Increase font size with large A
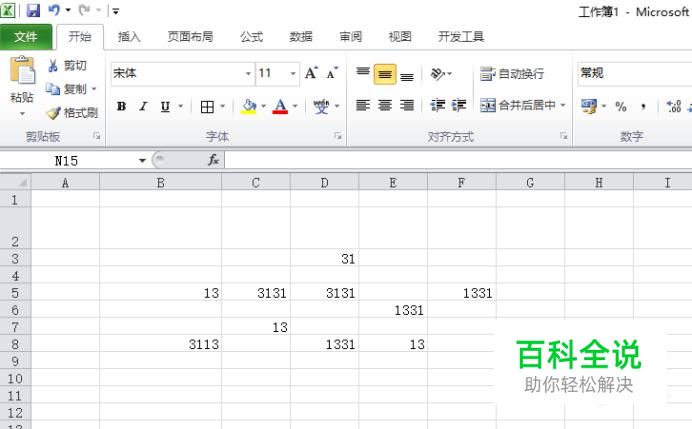Screen dimensions: 692x429 pyautogui.click(x=312, y=73)
